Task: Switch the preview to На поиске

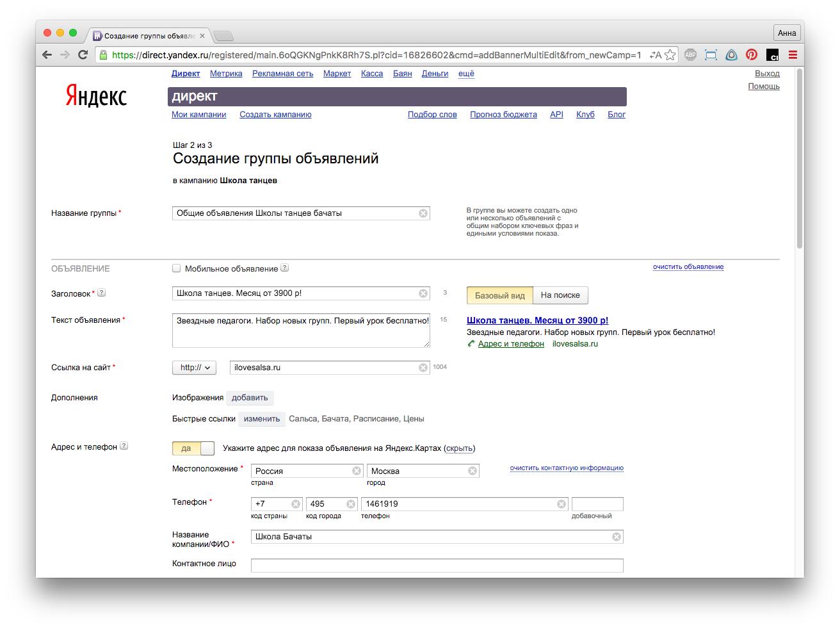Action: (560, 295)
